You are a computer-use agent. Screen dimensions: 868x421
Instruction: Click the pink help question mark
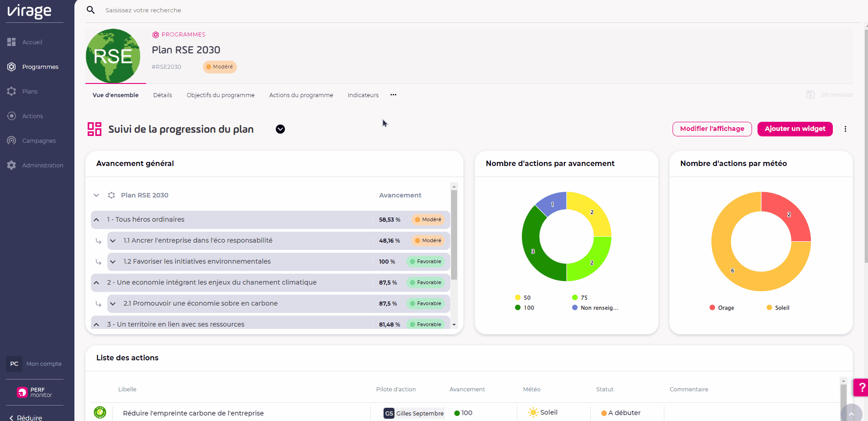click(861, 388)
